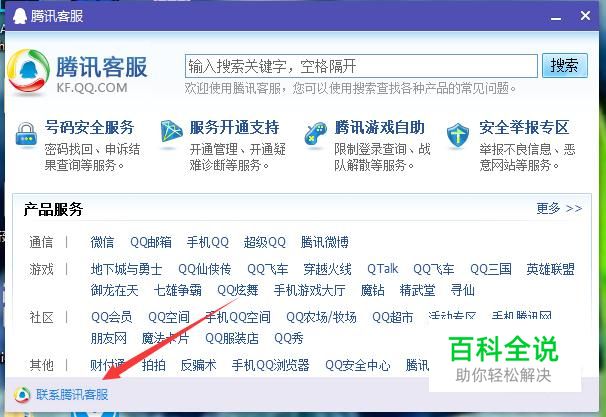Choose the QQ会员 community link
The height and width of the screenshot is (417, 606).
coord(112,317)
